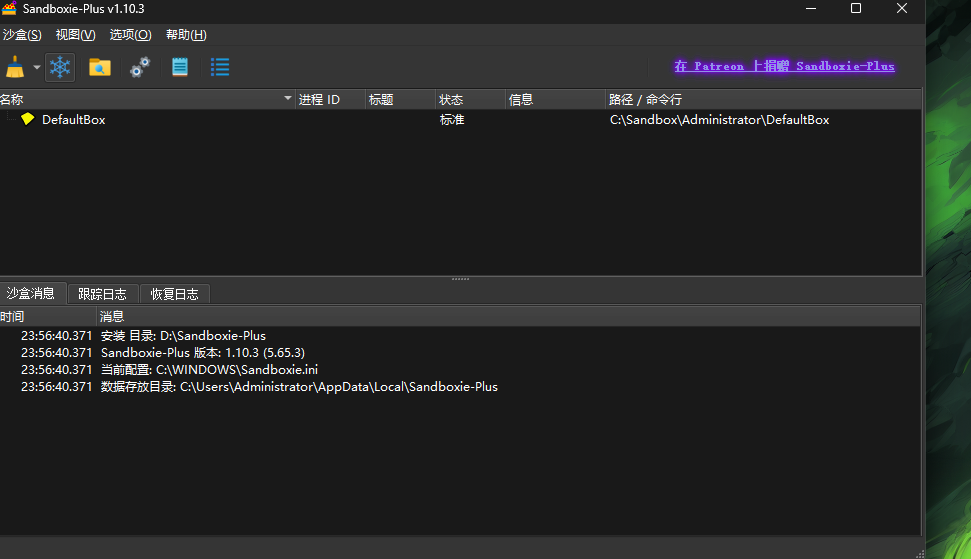Open the 沙盒(S) menu

coord(22,35)
